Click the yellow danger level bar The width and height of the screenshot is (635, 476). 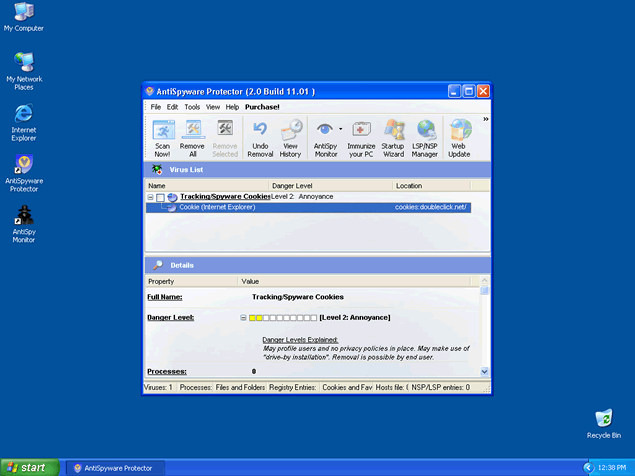[256, 318]
